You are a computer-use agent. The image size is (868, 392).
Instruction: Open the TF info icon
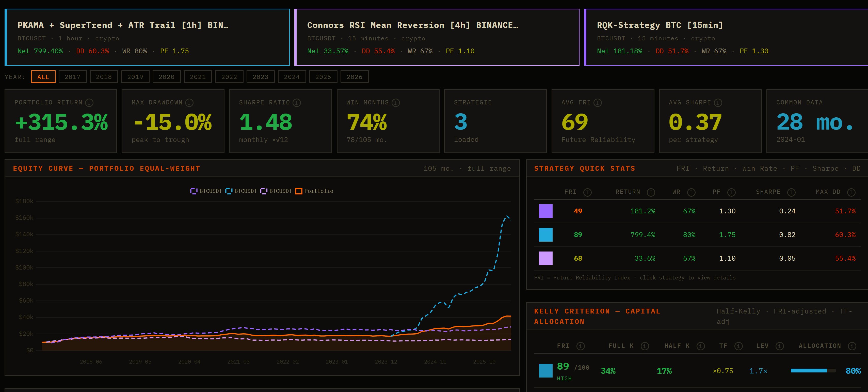tap(738, 346)
